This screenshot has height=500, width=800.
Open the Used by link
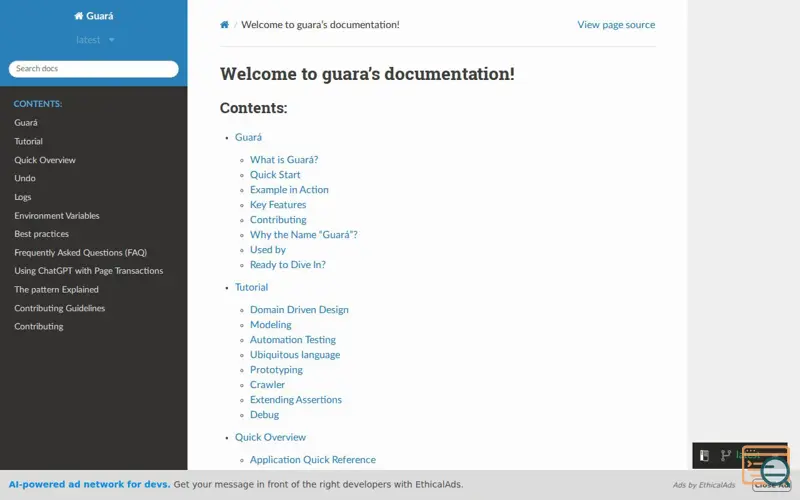tap(268, 249)
